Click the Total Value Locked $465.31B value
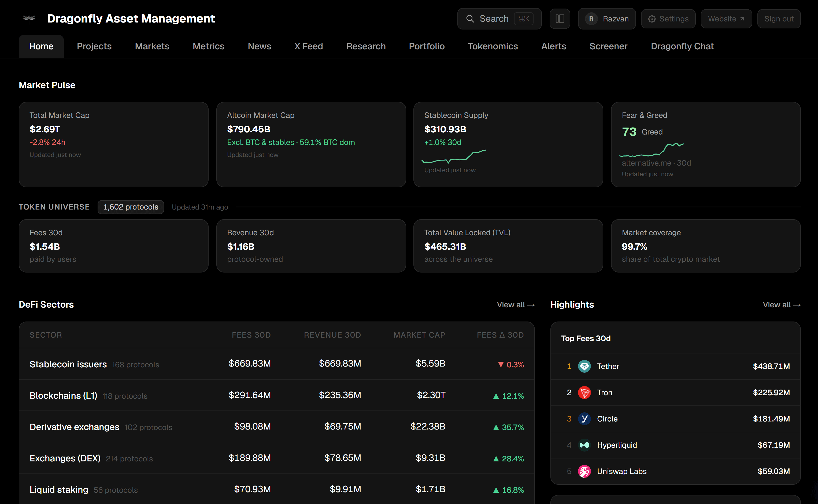 (445, 247)
